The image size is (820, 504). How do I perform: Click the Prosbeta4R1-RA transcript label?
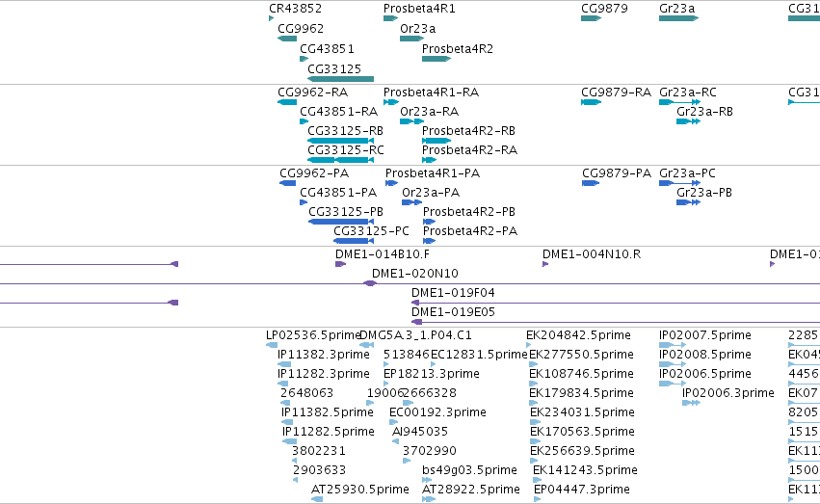pyautogui.click(x=431, y=92)
